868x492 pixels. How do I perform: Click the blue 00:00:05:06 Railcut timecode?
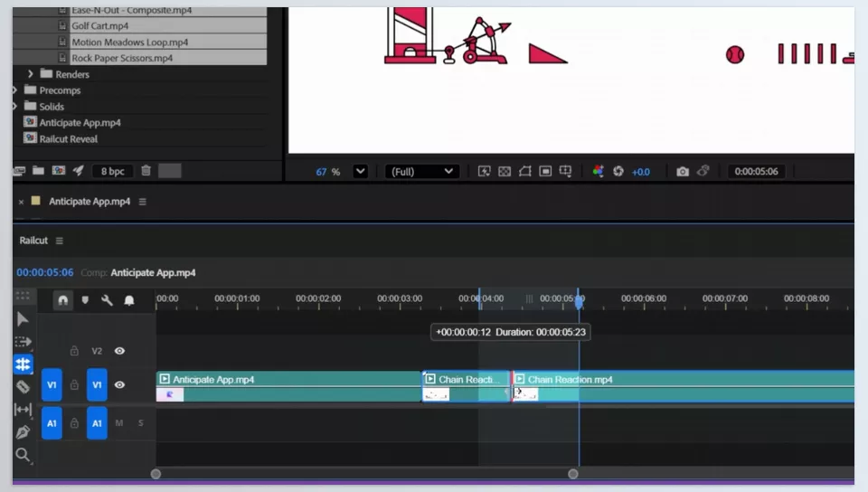(45, 272)
